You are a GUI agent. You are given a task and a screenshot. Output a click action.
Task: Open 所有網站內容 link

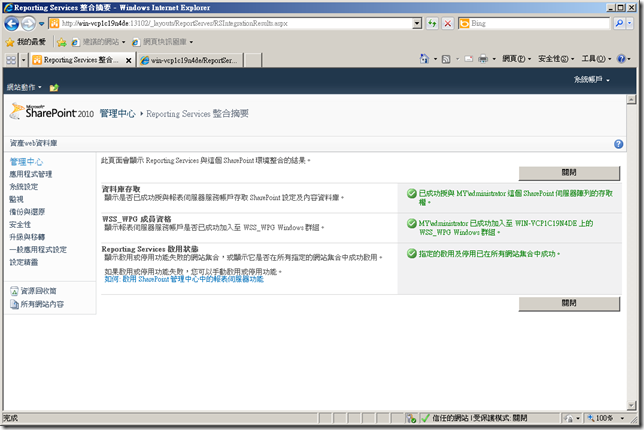pos(37,304)
